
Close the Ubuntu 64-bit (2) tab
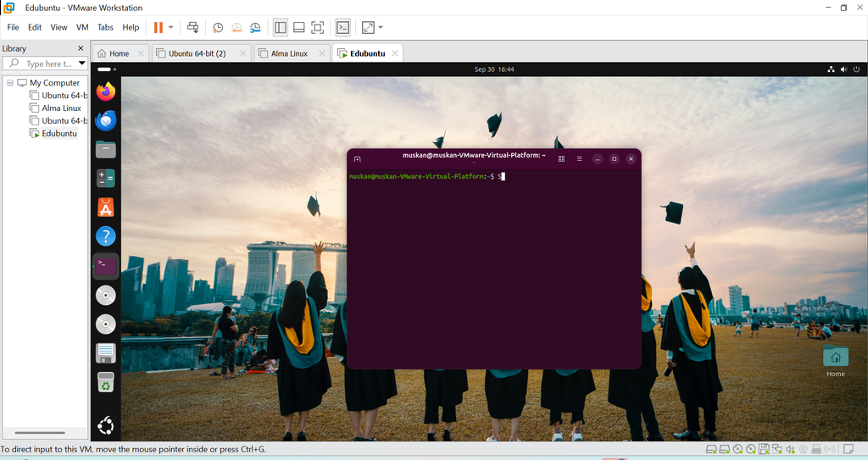[243, 53]
